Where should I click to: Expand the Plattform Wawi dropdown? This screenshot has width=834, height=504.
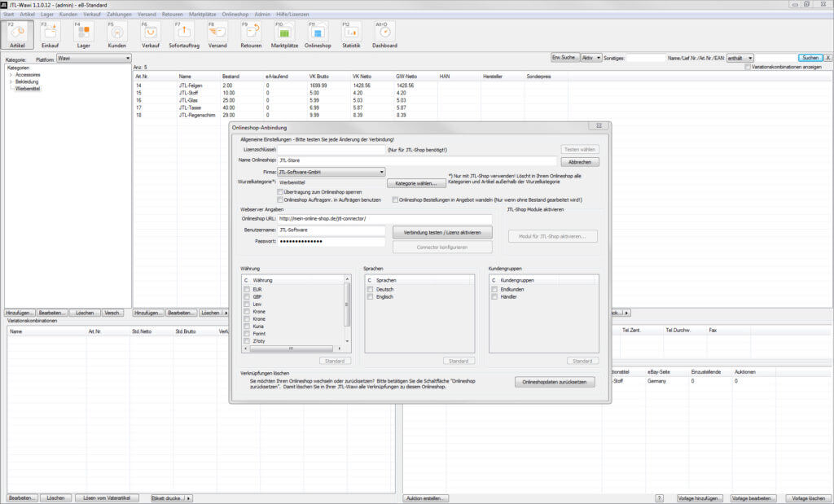(94, 58)
